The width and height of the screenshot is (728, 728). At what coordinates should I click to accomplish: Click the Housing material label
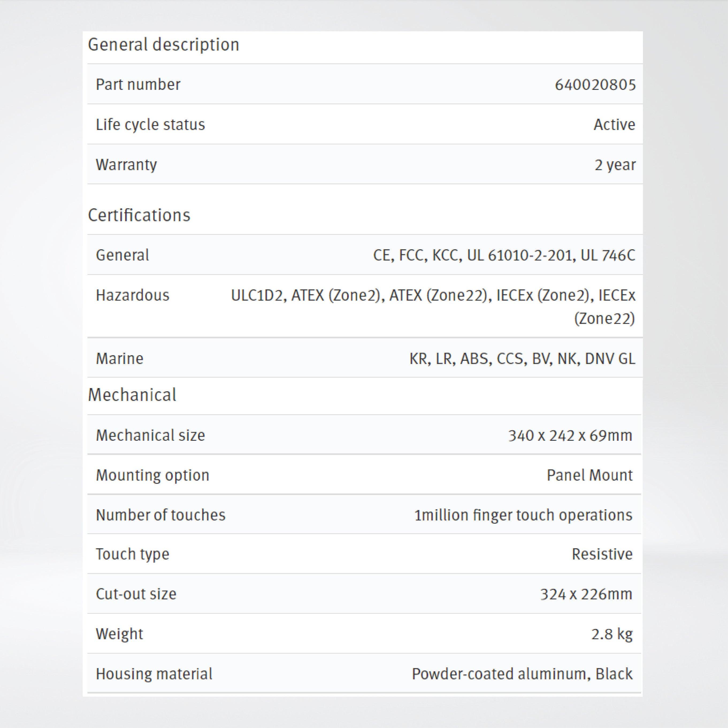[x=154, y=674]
